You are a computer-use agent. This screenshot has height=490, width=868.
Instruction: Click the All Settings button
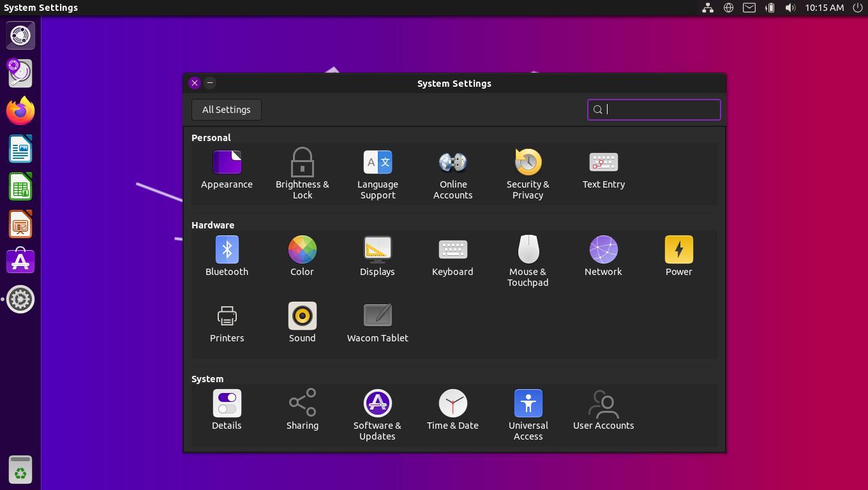[226, 110]
